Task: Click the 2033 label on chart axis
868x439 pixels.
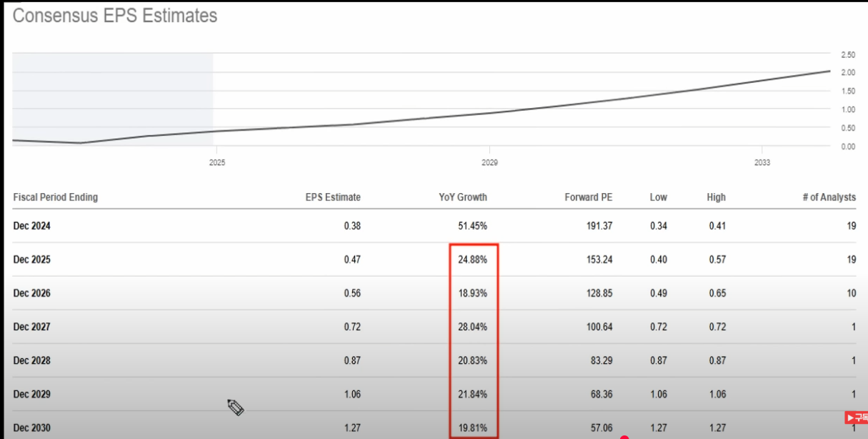Action: pyautogui.click(x=762, y=163)
